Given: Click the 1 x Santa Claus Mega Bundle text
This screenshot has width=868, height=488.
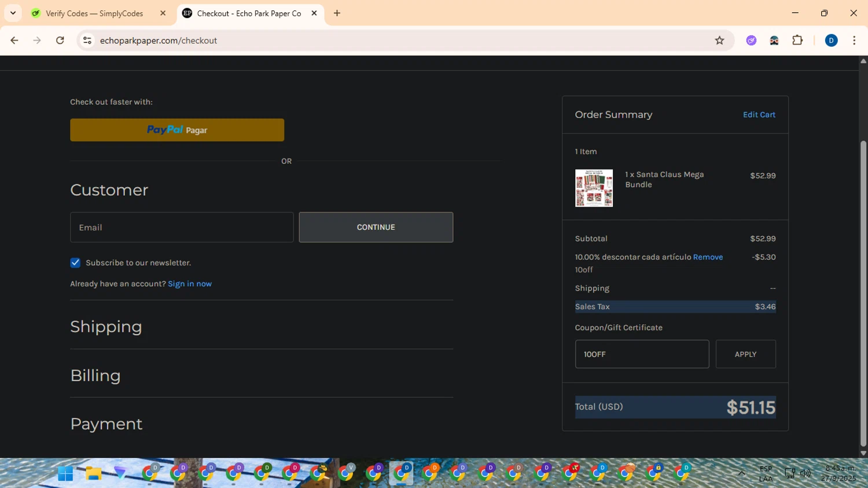Looking at the screenshot, I should (x=664, y=179).
